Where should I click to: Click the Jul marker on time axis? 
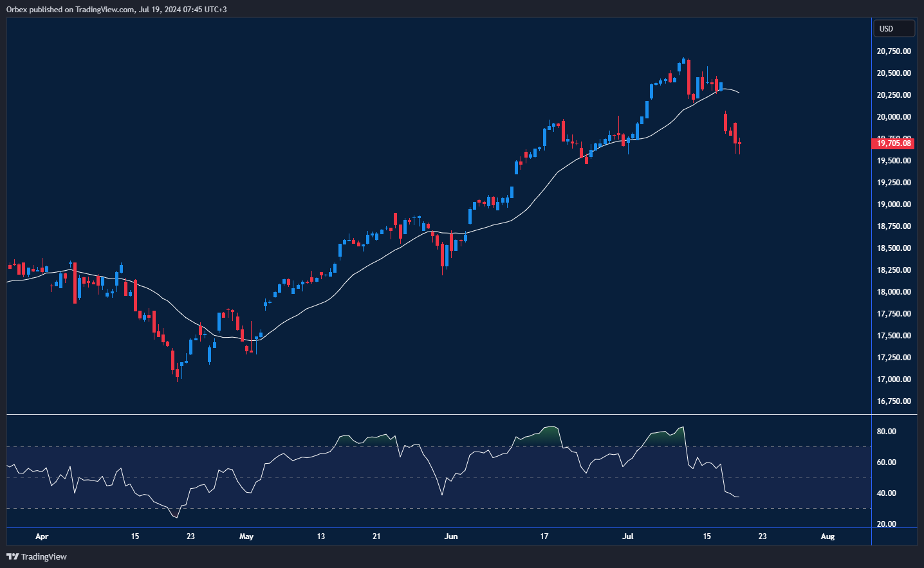(628, 536)
